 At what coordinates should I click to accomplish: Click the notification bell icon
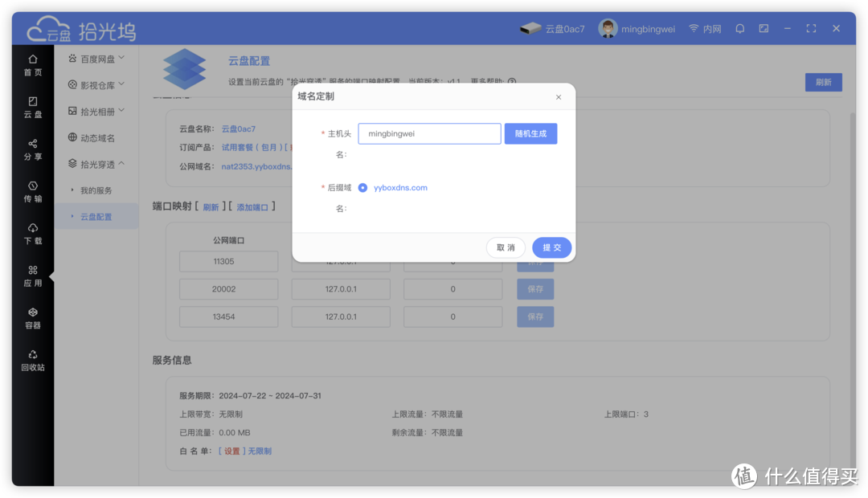click(739, 27)
